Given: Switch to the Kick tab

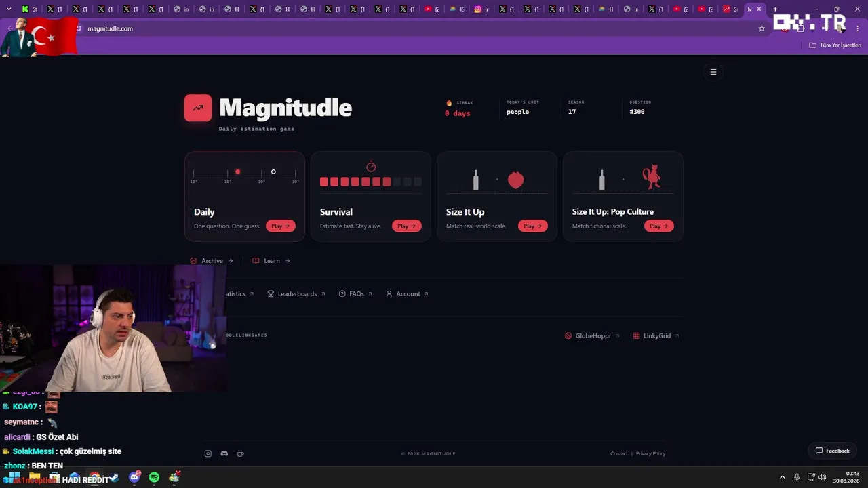Looking at the screenshot, I should pos(29,9).
